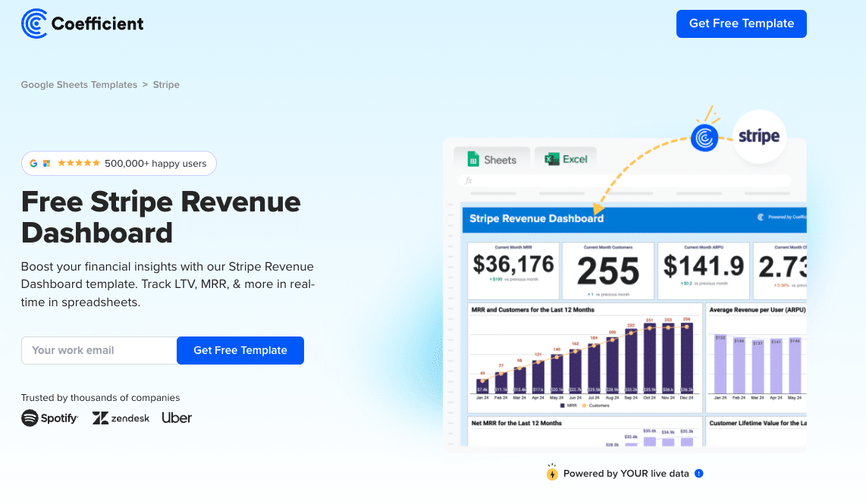Click the header Get Free Template button
This screenshot has height=504, width=866.
click(x=741, y=23)
